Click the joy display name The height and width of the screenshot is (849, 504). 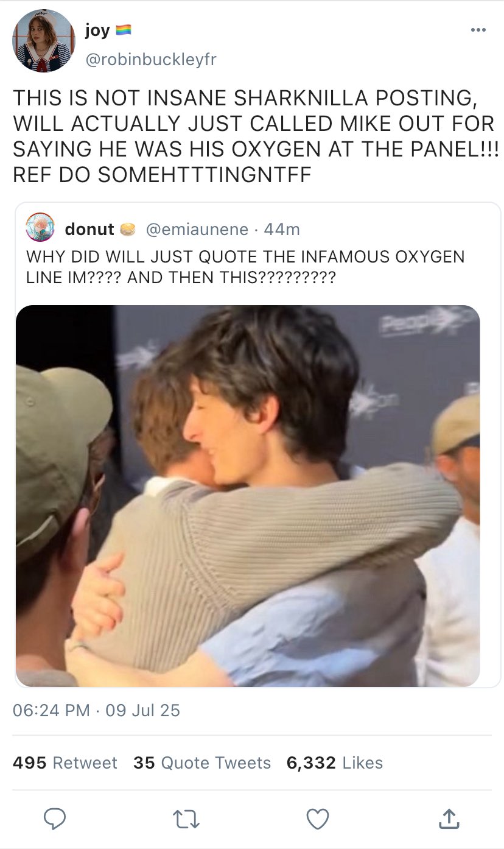coord(97,30)
